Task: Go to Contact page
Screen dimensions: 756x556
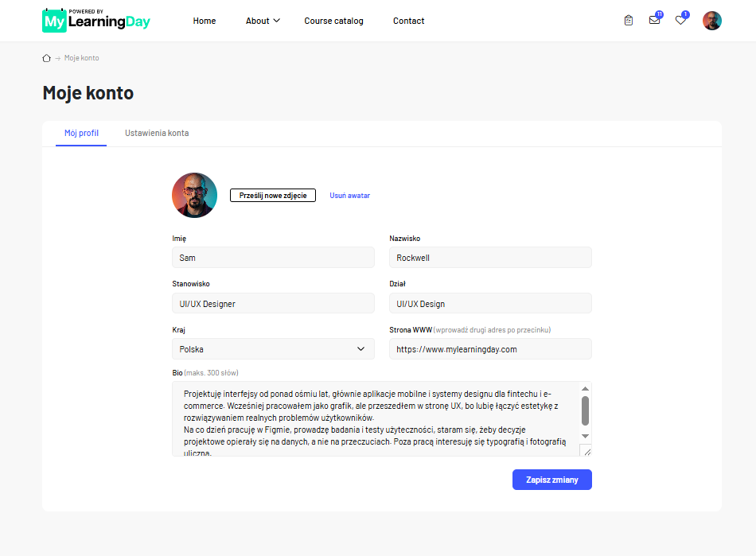Action: pyautogui.click(x=408, y=21)
